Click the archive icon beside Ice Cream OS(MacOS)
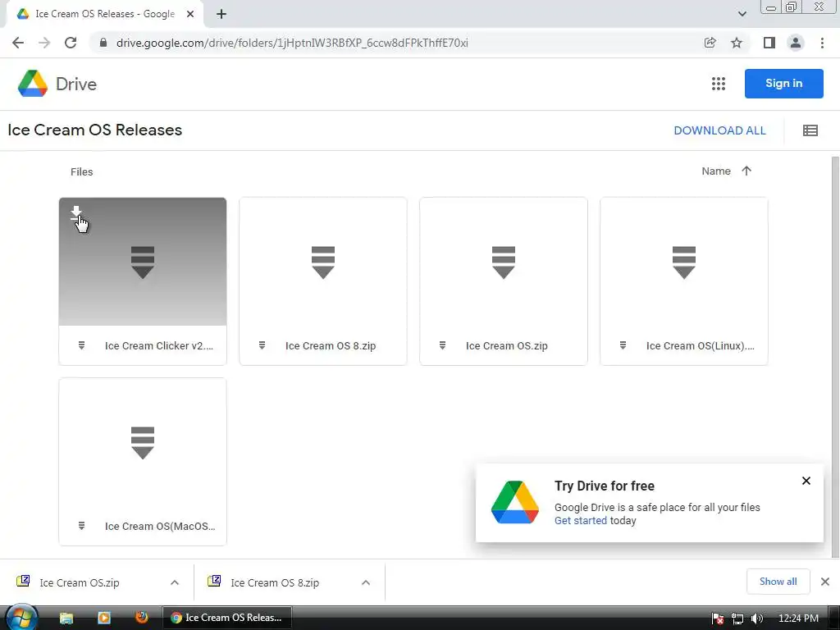This screenshot has height=630, width=840. pos(81,526)
